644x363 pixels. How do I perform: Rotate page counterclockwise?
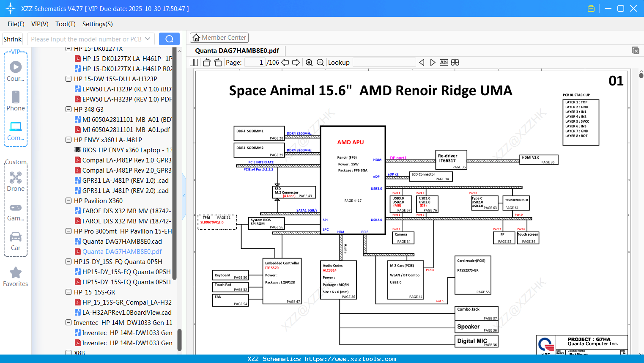(206, 63)
